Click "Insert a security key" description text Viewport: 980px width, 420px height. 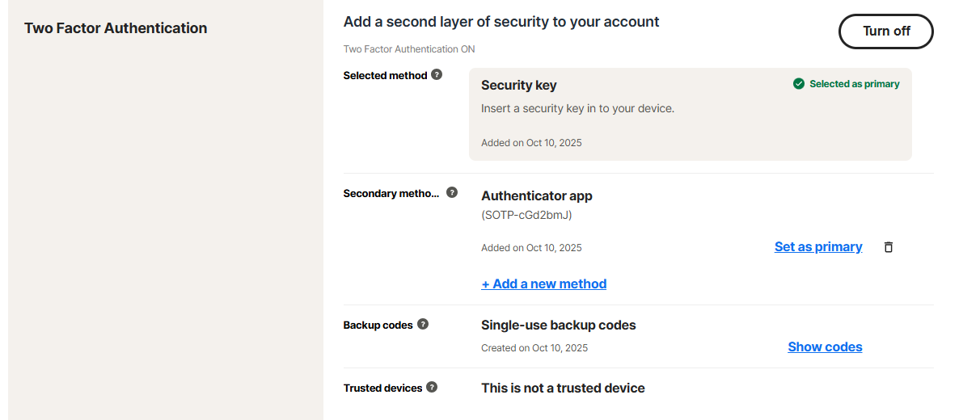pos(577,108)
